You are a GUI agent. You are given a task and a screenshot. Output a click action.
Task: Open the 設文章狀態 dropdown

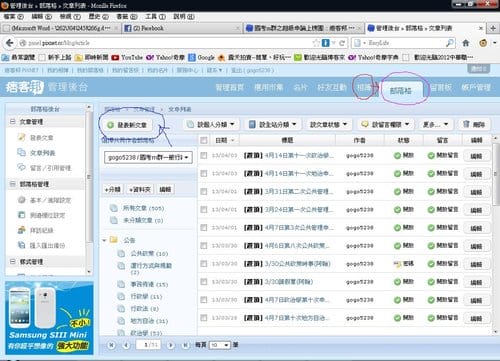pos(328,124)
